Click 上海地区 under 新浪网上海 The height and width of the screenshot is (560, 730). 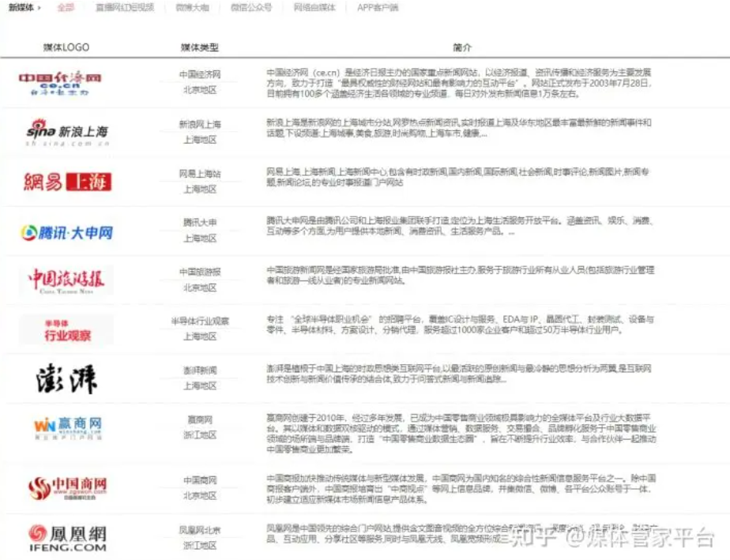tap(200, 140)
